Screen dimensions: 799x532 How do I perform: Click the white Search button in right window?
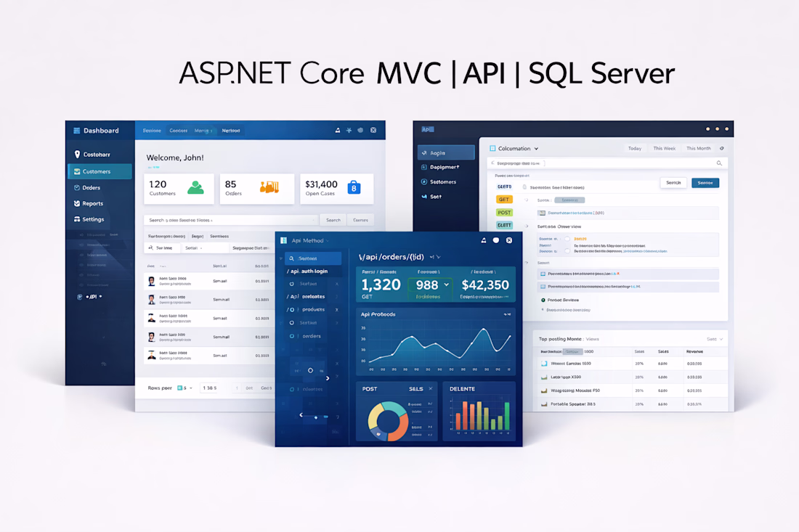tap(673, 183)
